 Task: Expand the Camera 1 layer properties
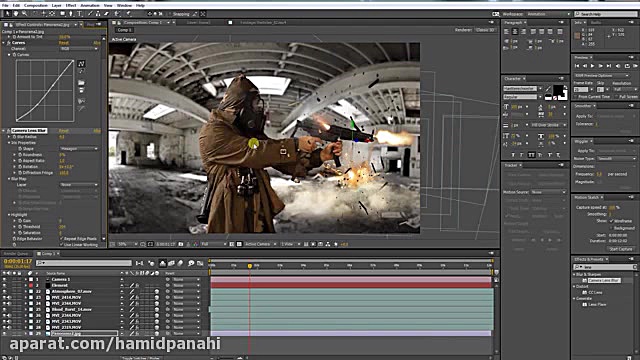click(25, 280)
